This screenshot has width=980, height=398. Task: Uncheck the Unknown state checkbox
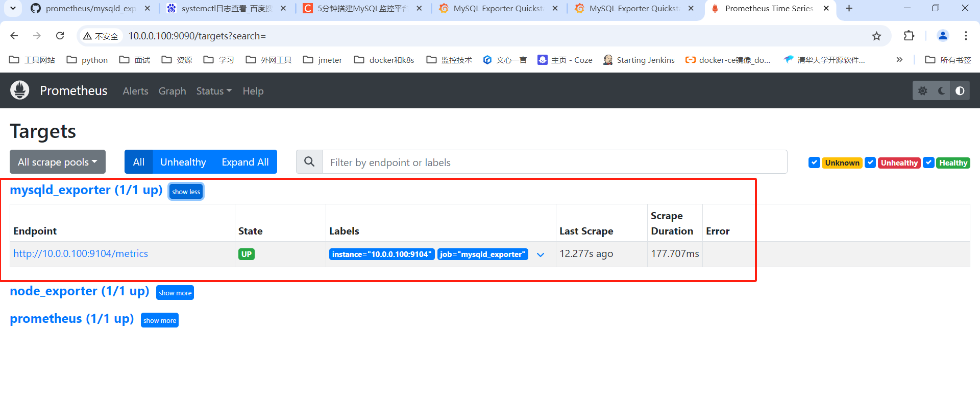[x=814, y=162]
